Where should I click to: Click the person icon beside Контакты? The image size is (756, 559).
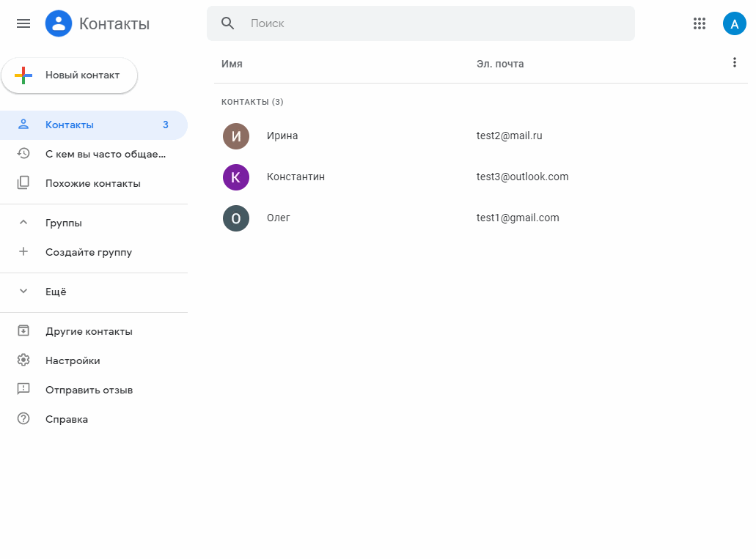[23, 125]
